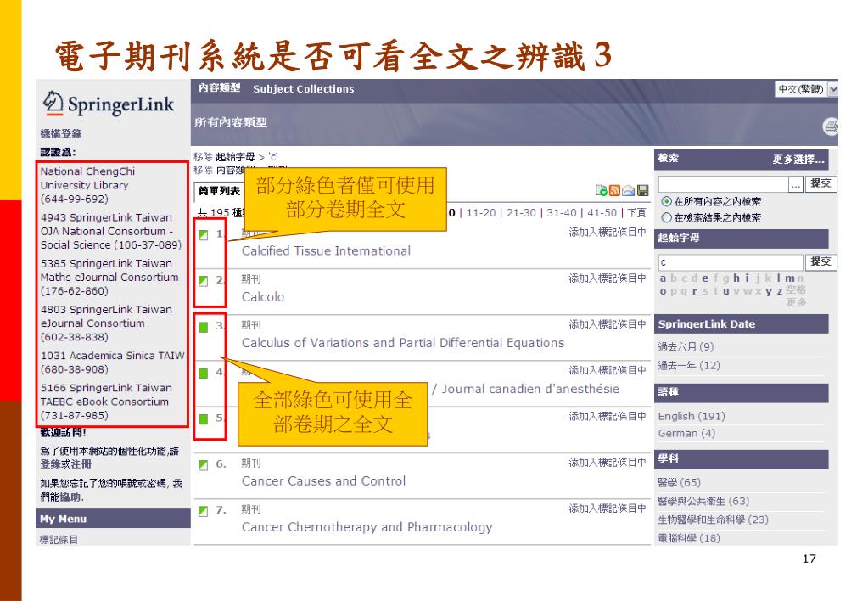Go to results page 21-30
The width and height of the screenshot is (868, 601).
click(x=522, y=213)
